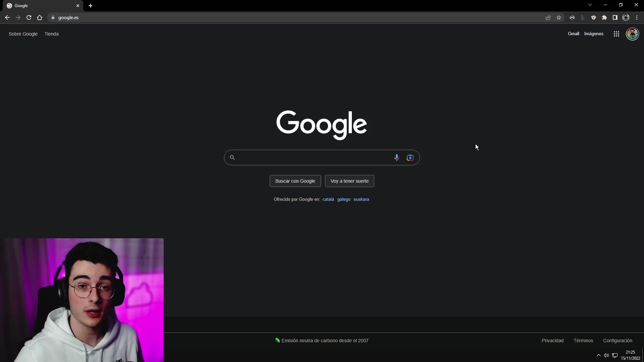Image resolution: width=644 pixels, height=362 pixels.
Task: Open the browser home page icon
Action: coord(40,17)
